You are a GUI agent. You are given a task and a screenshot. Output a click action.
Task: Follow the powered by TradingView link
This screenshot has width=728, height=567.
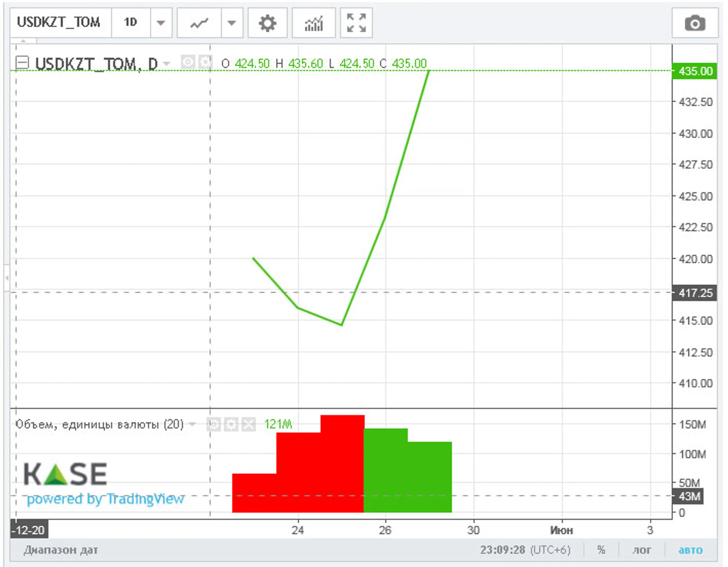click(105, 499)
